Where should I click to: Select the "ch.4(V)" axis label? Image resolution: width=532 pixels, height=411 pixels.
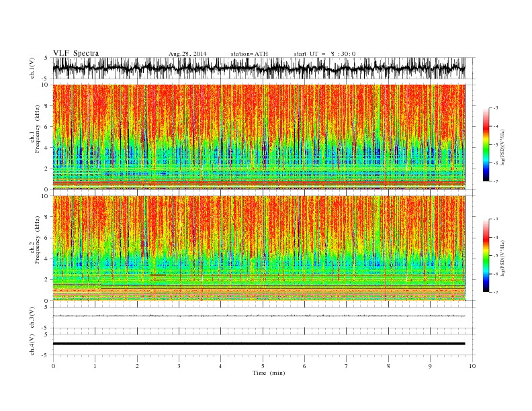pos(32,345)
